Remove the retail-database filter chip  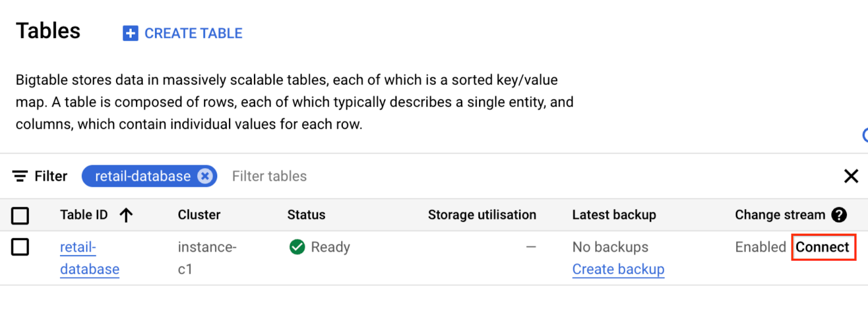pyautogui.click(x=205, y=176)
